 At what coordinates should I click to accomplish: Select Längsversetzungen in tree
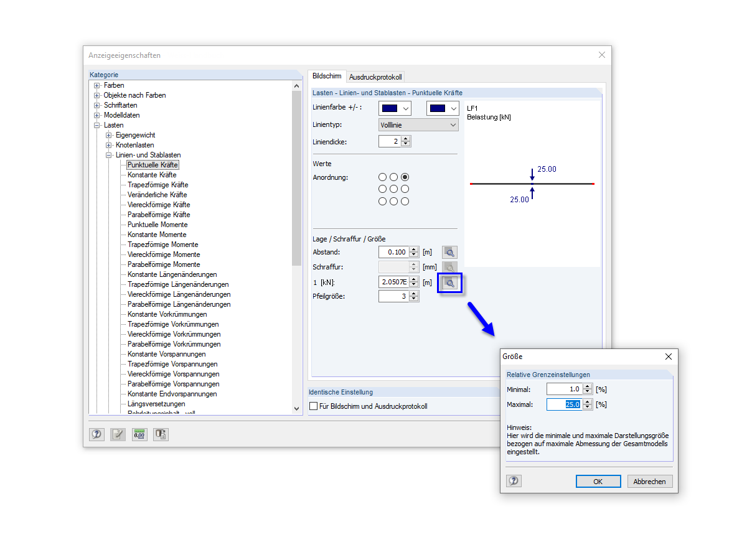[156, 404]
